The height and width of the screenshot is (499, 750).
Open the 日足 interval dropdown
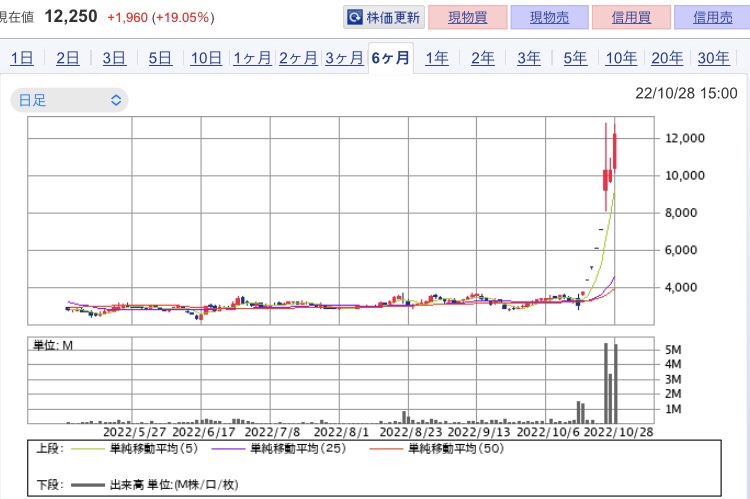coord(68,100)
